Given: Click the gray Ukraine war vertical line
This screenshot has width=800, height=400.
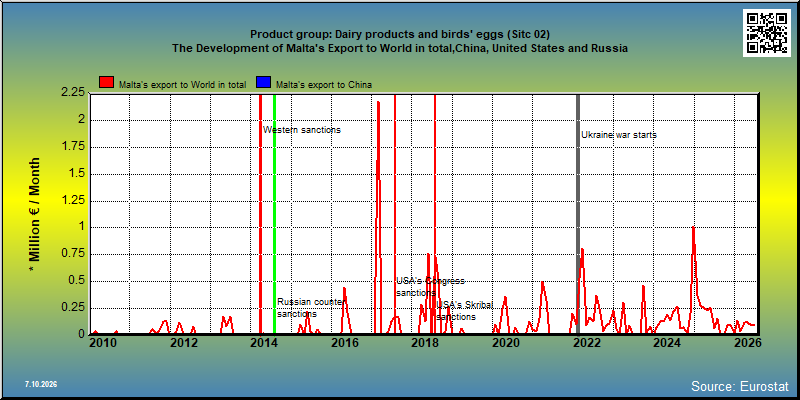Looking at the screenshot, I should [x=578, y=214].
